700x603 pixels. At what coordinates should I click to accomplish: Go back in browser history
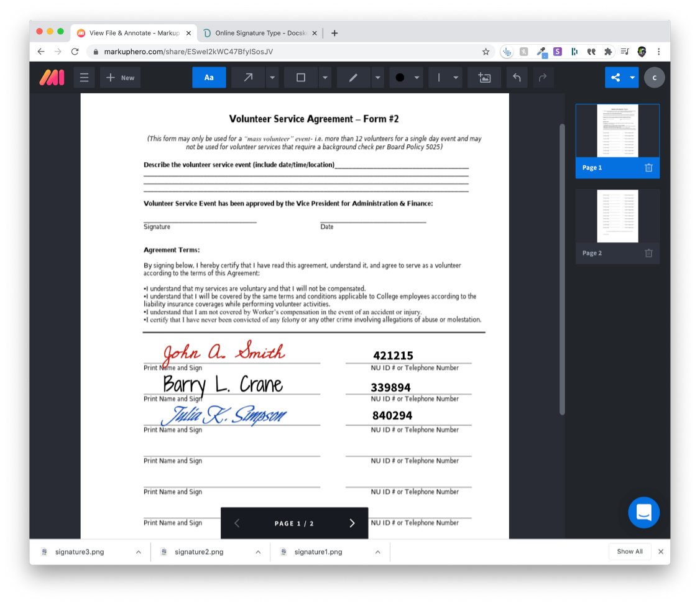point(41,52)
